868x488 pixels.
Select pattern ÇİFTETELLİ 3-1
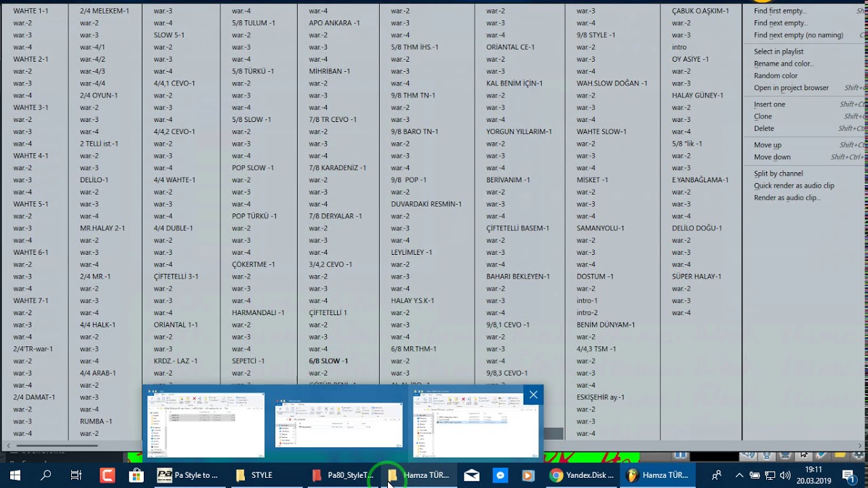tap(176, 277)
